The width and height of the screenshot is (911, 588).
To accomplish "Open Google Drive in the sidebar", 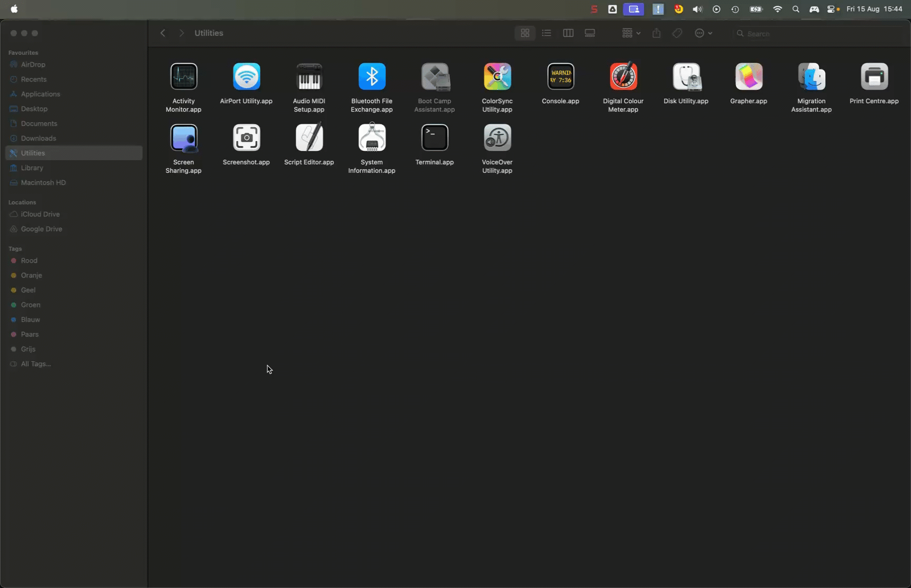I will (x=74, y=229).
